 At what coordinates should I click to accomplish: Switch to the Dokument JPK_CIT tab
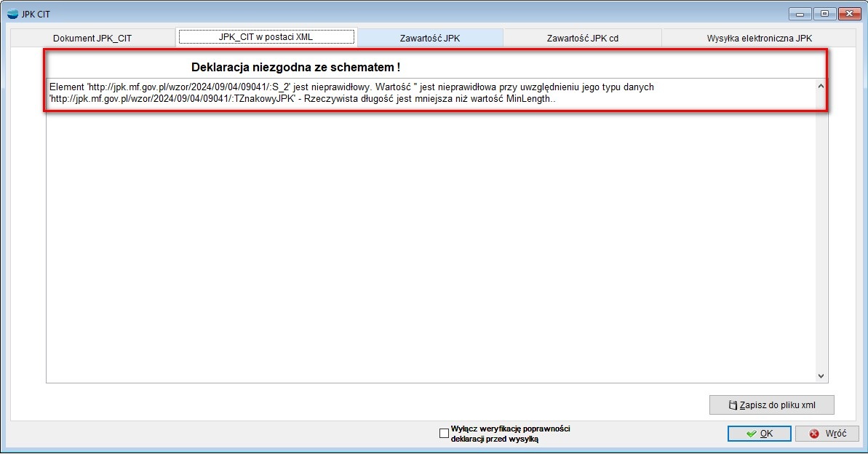click(92, 38)
